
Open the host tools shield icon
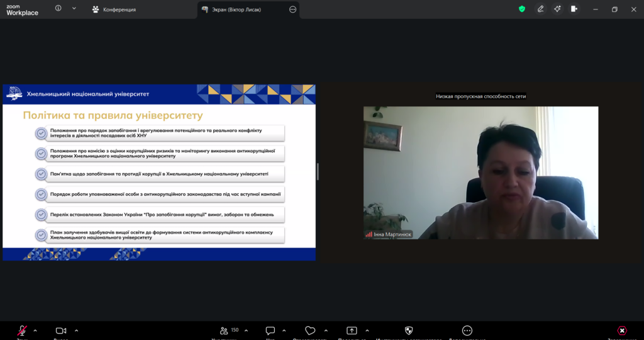point(409,331)
